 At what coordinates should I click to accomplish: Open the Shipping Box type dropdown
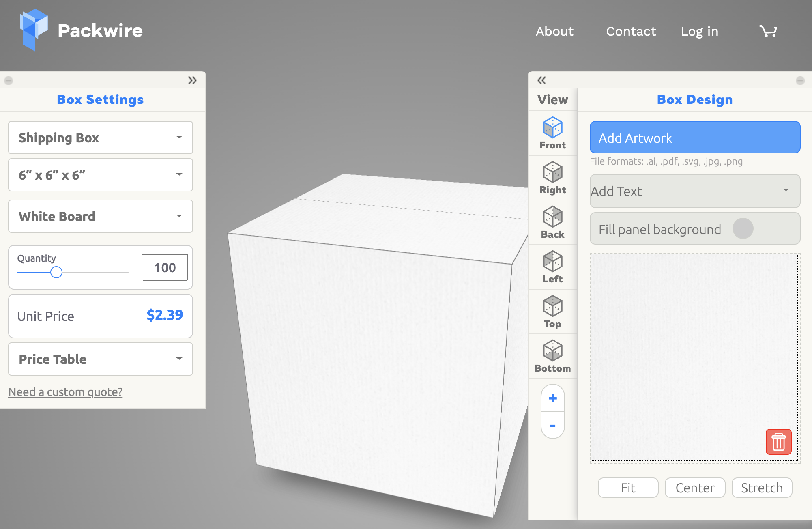click(x=101, y=138)
